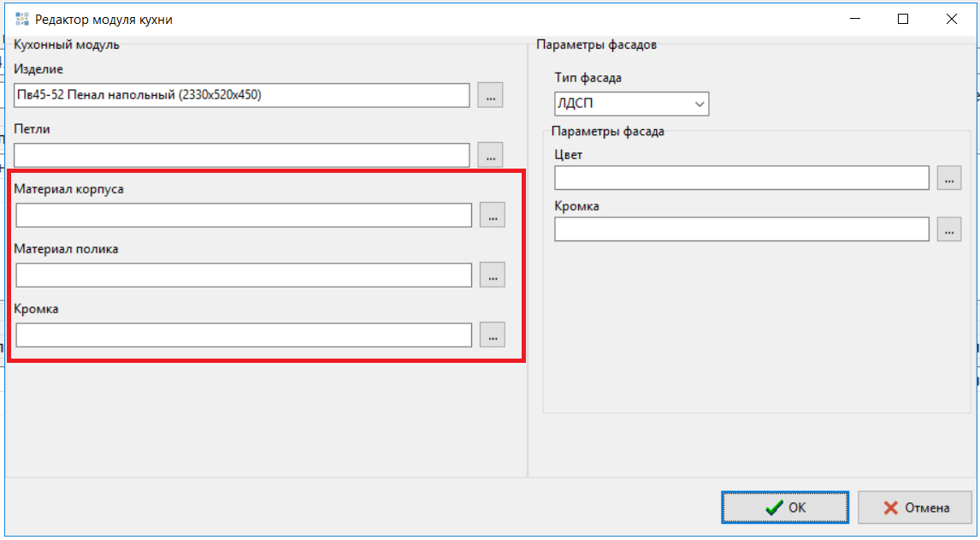Confirm with the OK button
The width and height of the screenshot is (980, 540).
click(785, 507)
